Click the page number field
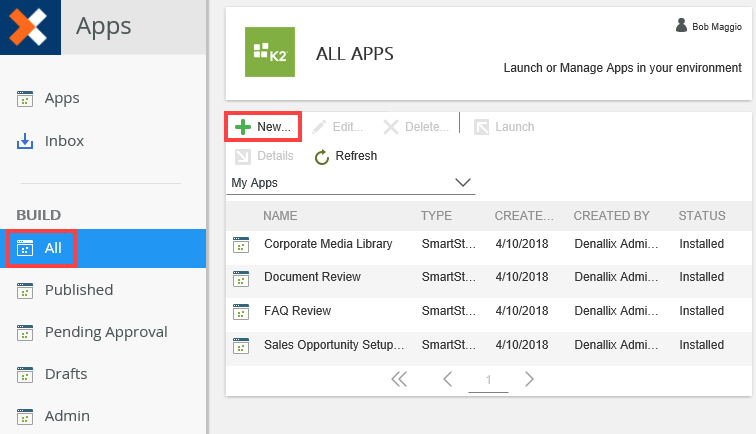Screen dimensions: 756x434 (488, 381)
